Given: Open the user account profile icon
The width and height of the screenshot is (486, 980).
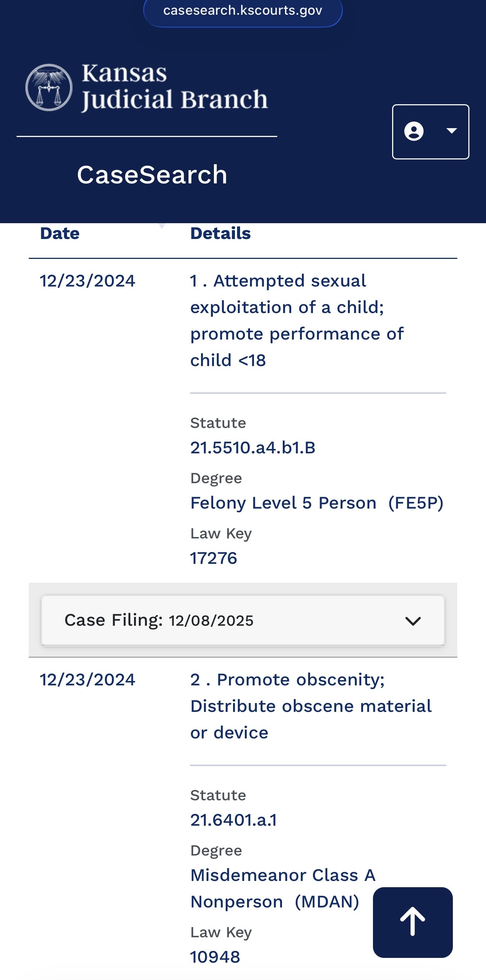Looking at the screenshot, I should click(x=414, y=131).
